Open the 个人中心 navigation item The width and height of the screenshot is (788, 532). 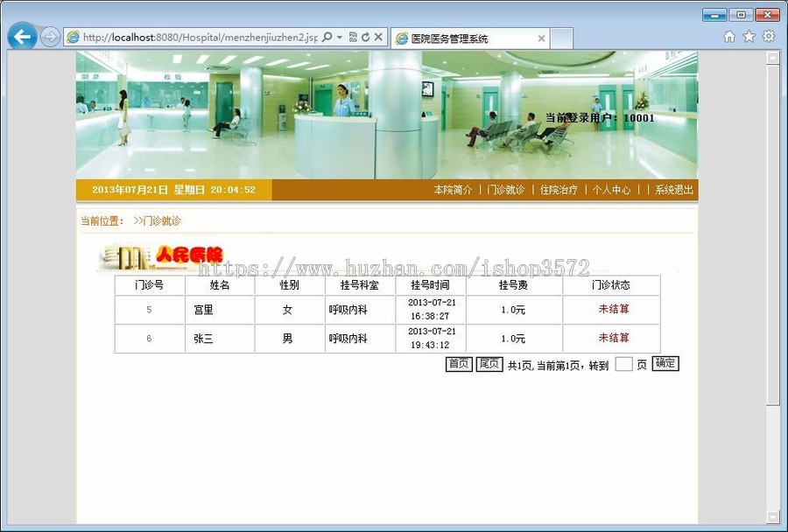click(612, 190)
